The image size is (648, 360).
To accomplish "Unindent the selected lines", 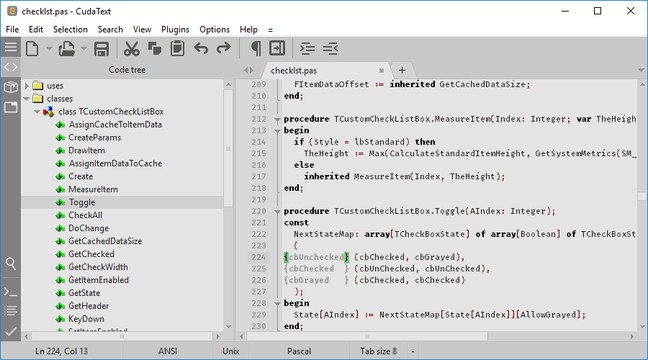I will 331,49.
